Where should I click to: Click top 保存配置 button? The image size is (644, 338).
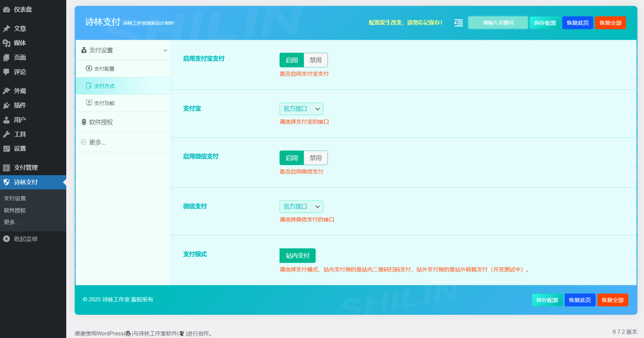click(545, 23)
